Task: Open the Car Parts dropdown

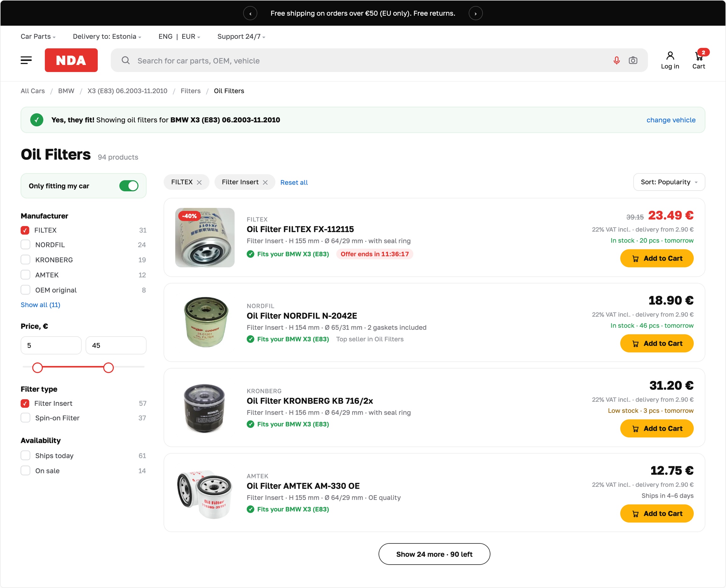Action: point(38,36)
